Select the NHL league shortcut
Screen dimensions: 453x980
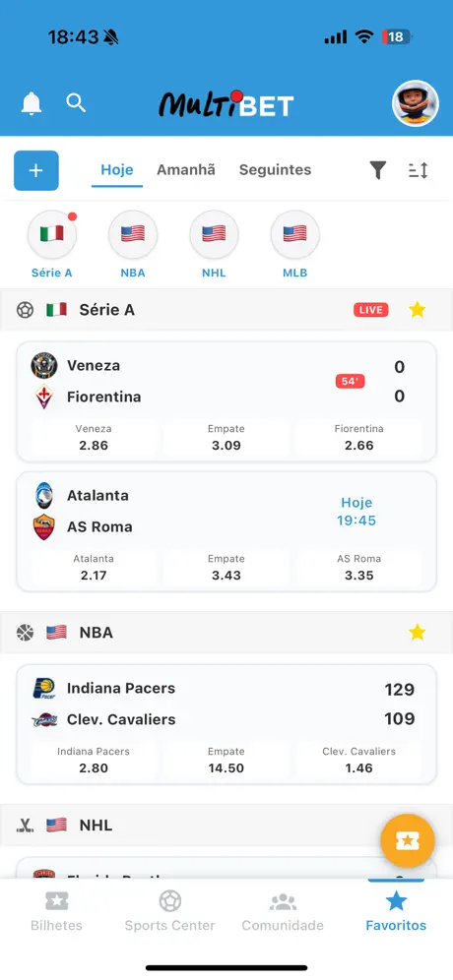coord(214,244)
